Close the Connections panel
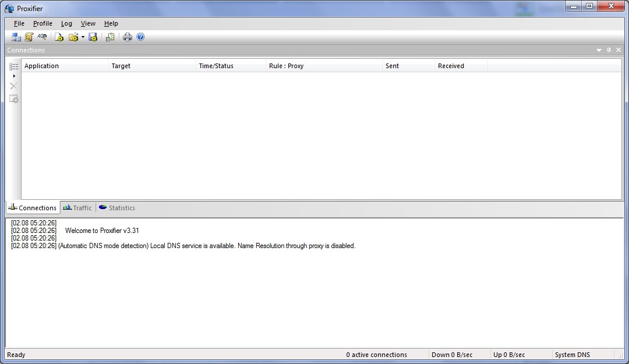The height and width of the screenshot is (364, 629). click(x=619, y=50)
